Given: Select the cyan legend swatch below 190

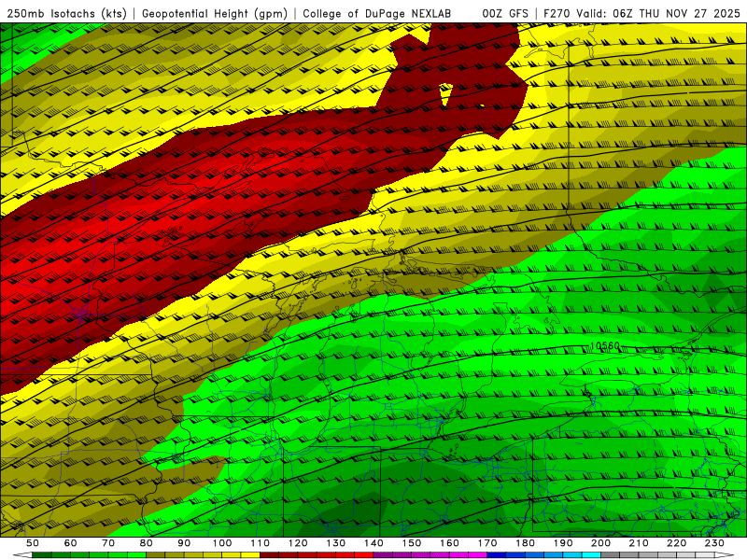Looking at the screenshot, I should tap(572, 555).
